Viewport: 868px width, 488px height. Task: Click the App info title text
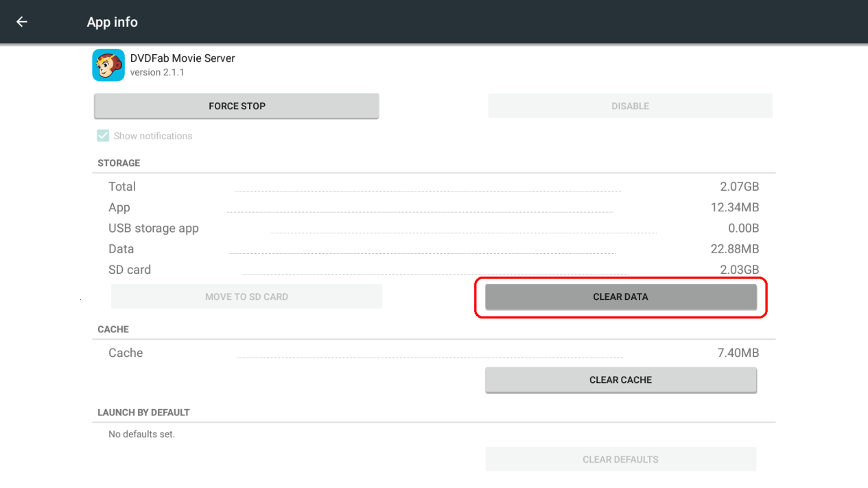pyautogui.click(x=112, y=22)
